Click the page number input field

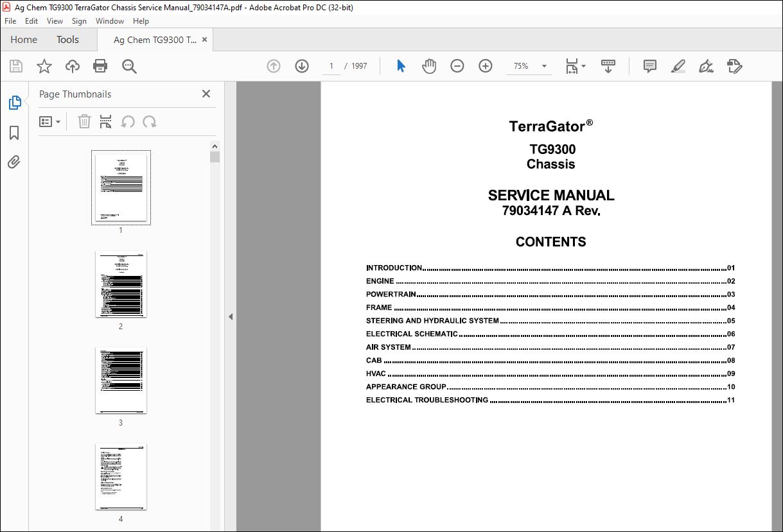coord(331,66)
